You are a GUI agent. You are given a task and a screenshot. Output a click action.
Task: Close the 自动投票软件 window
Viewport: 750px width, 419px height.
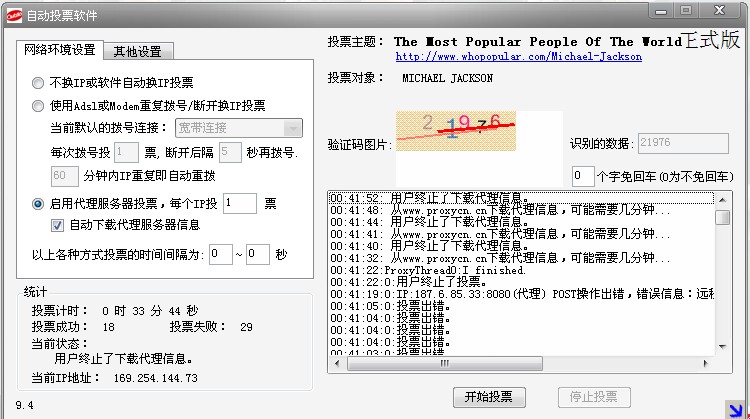coord(719,11)
